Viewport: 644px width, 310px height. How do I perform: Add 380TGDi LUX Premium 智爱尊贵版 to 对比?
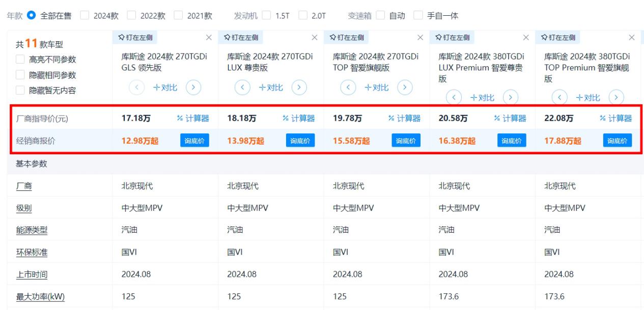[x=482, y=97]
